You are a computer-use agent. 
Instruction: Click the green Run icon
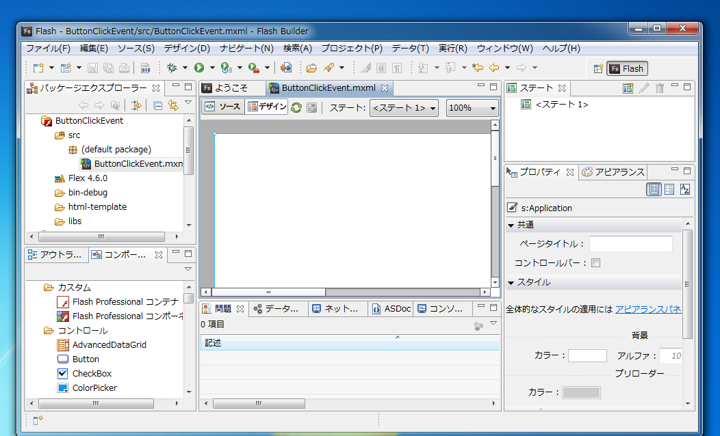(199, 68)
